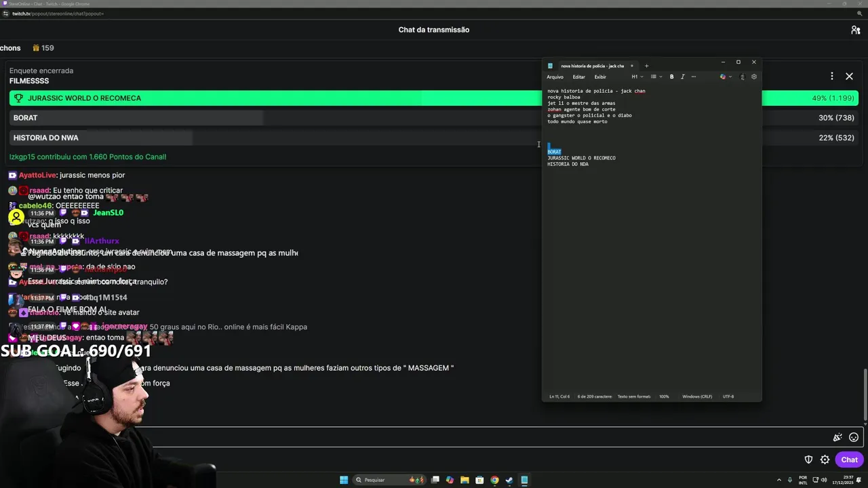Select the 'nova historia de policia' Notepad tab

click(x=591, y=66)
